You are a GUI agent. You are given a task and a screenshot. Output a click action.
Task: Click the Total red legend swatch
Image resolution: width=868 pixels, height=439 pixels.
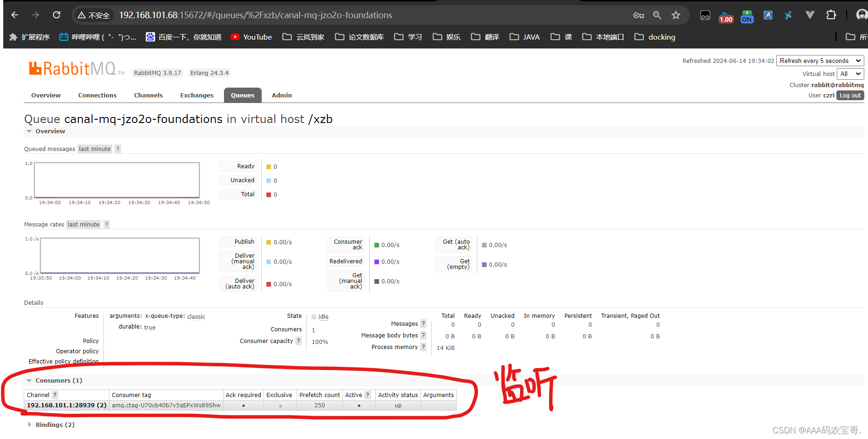(x=269, y=195)
